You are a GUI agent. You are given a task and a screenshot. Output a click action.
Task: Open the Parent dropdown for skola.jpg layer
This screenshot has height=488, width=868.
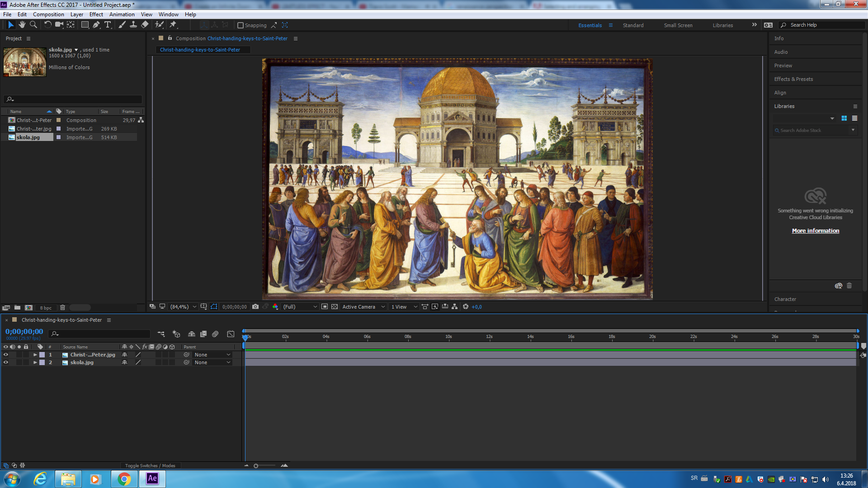click(x=212, y=362)
